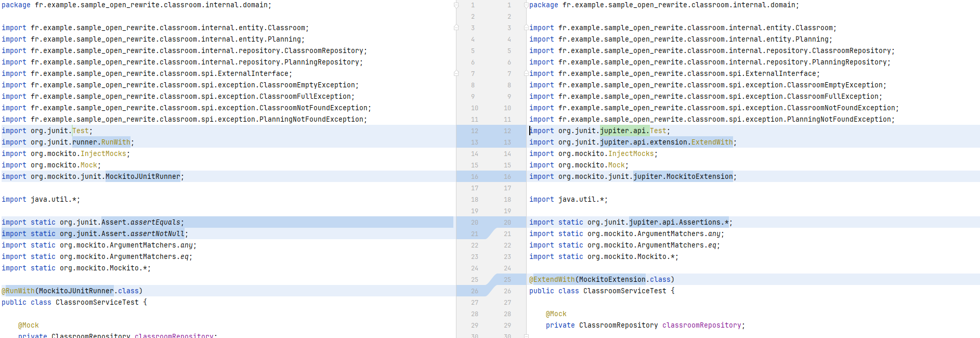Collapse imports fold marker at right line 3

pyautogui.click(x=526, y=28)
